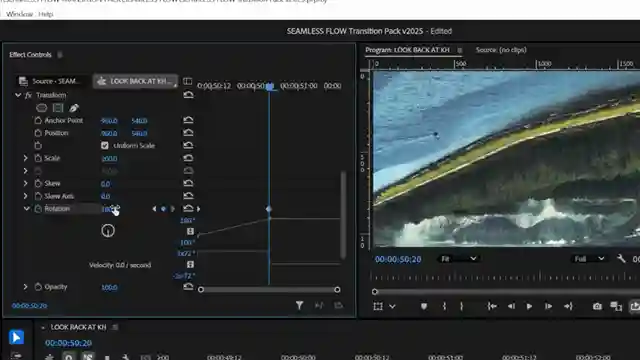
Task: Select the Selection tool in the toolbar
Action: (x=16, y=337)
